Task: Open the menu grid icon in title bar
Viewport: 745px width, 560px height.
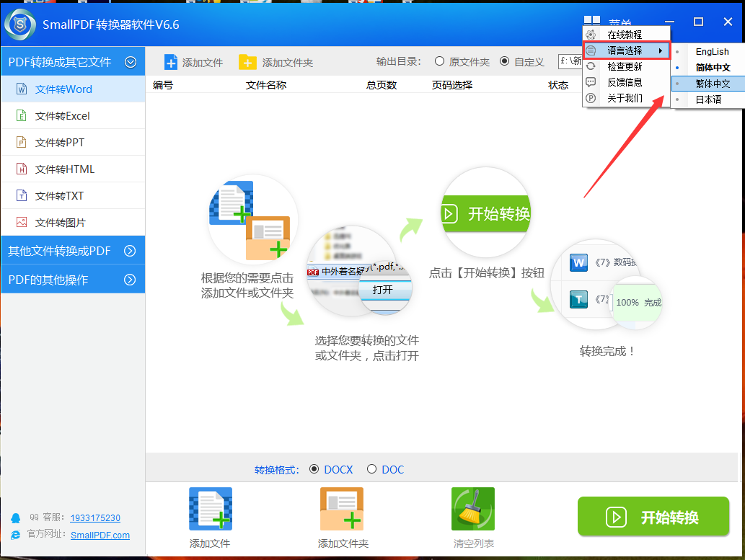Action: [x=591, y=23]
